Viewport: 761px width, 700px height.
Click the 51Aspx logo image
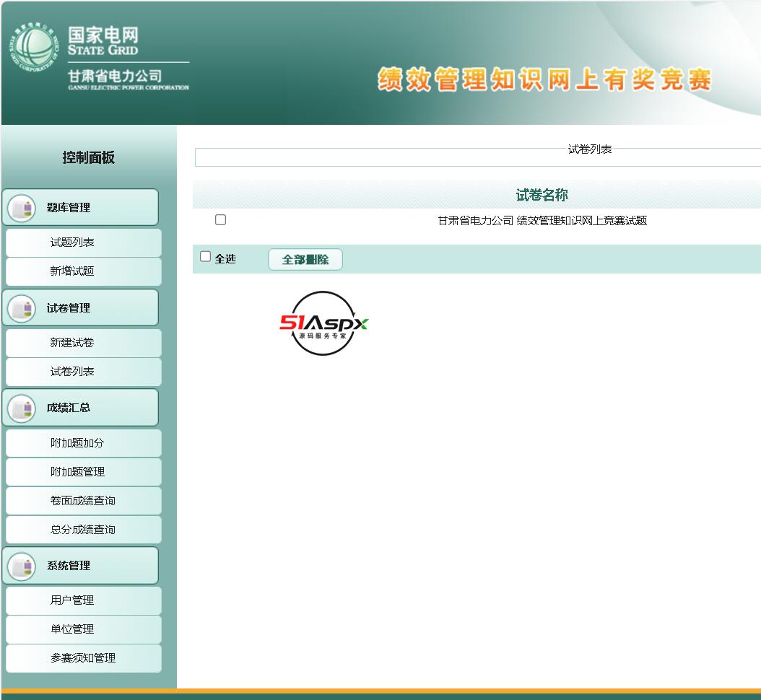(323, 323)
